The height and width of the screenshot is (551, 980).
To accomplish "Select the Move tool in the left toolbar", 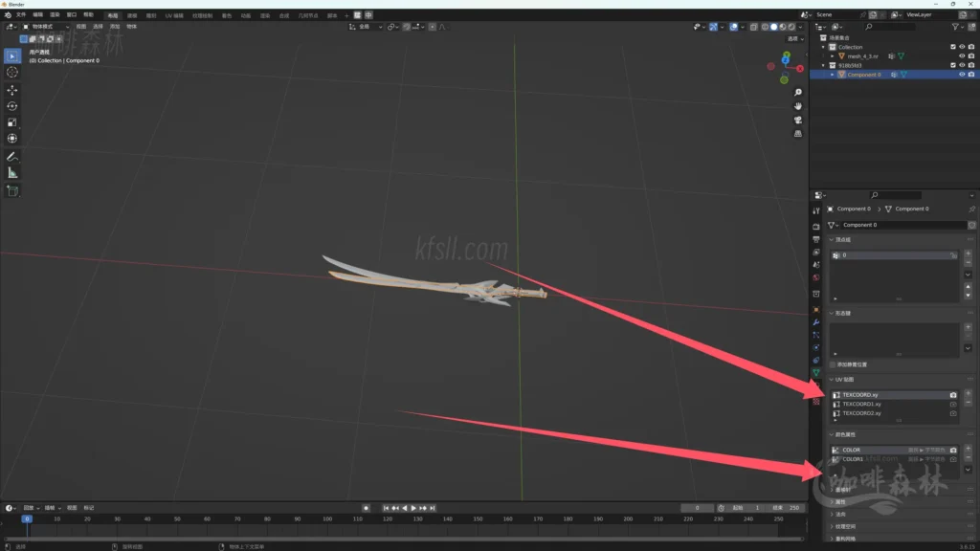I will [x=12, y=89].
